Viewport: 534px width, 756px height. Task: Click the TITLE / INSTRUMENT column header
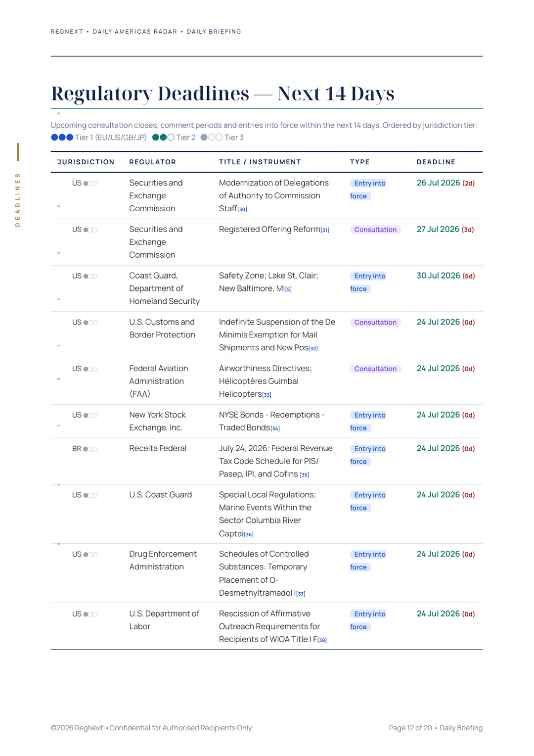tap(260, 162)
